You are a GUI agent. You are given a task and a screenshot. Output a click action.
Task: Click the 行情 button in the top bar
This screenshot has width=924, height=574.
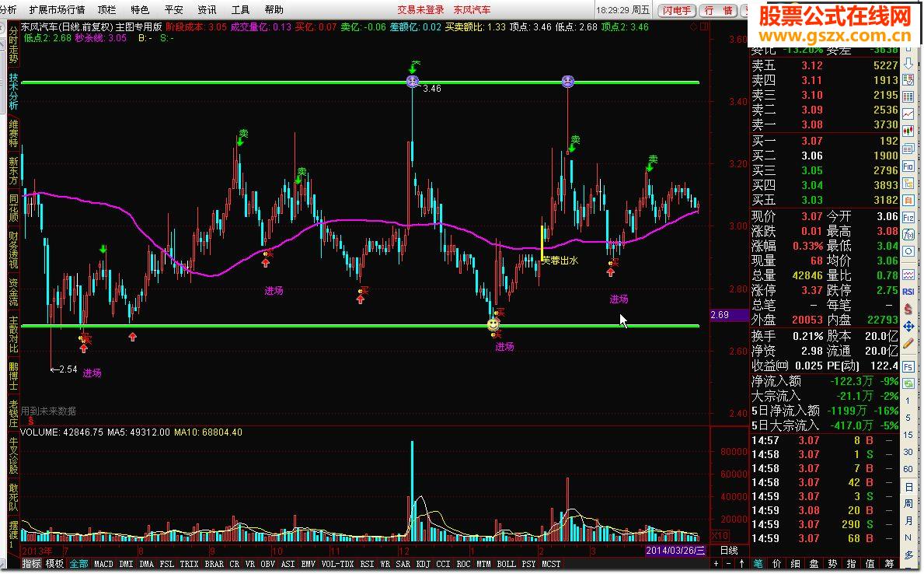click(719, 11)
